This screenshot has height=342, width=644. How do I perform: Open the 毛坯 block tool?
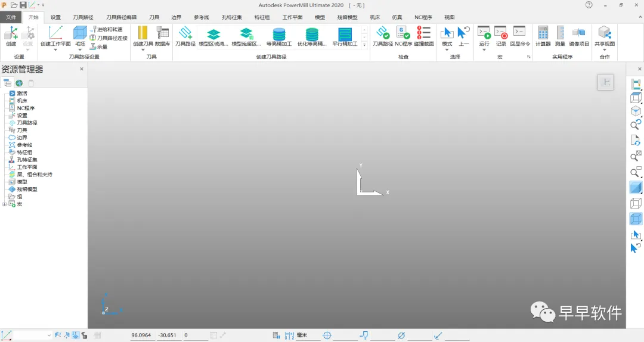click(80, 36)
